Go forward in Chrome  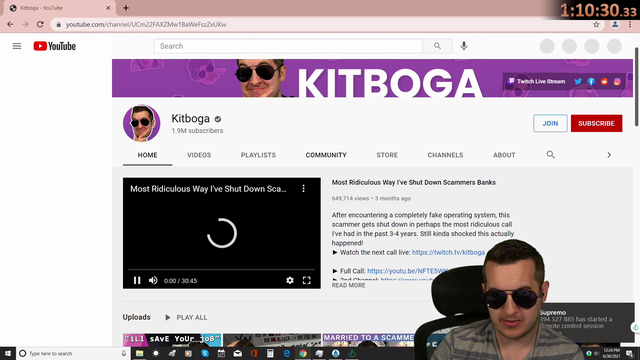tap(25, 24)
